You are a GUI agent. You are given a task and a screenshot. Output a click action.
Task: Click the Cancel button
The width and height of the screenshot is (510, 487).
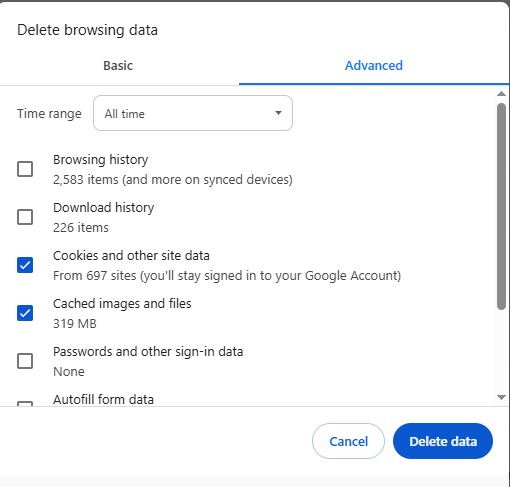pyautogui.click(x=348, y=441)
